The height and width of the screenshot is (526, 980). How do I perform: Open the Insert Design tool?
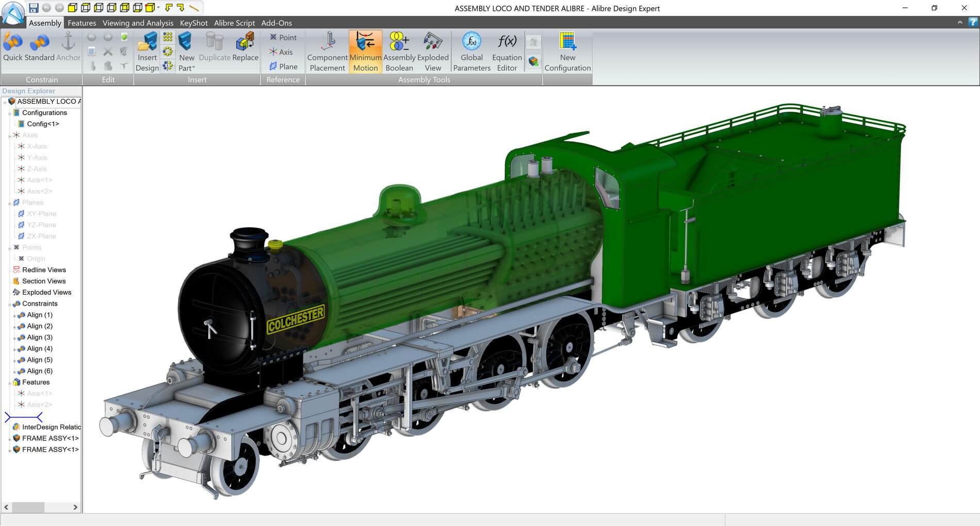click(148, 52)
